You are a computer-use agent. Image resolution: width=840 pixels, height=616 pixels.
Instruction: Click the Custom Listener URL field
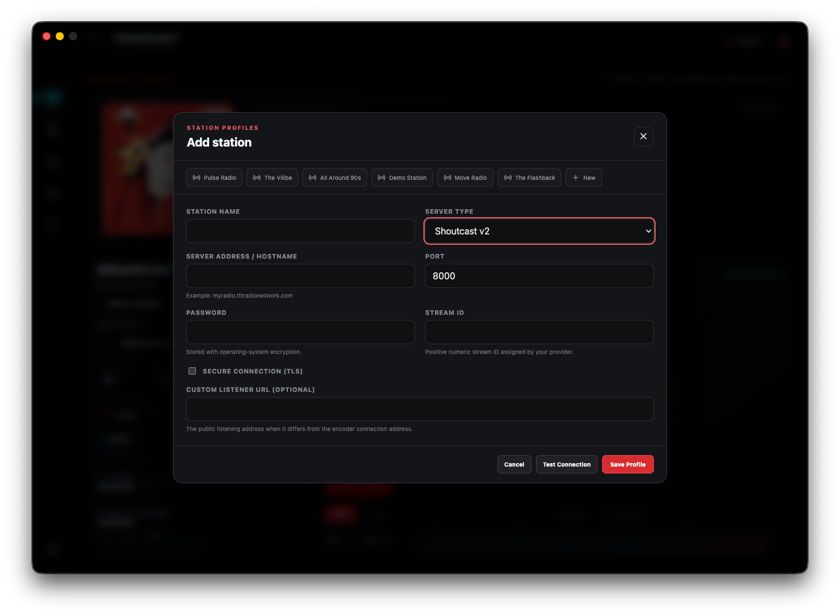pos(420,409)
